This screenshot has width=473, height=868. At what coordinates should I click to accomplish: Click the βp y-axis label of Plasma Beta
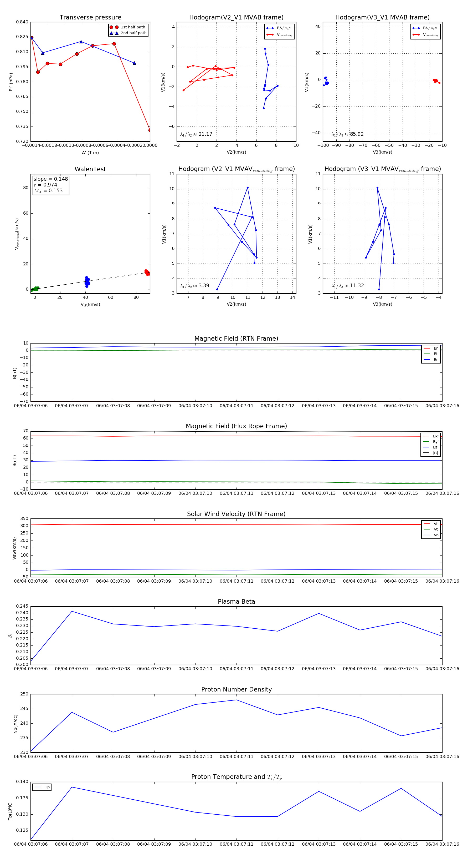10,635
